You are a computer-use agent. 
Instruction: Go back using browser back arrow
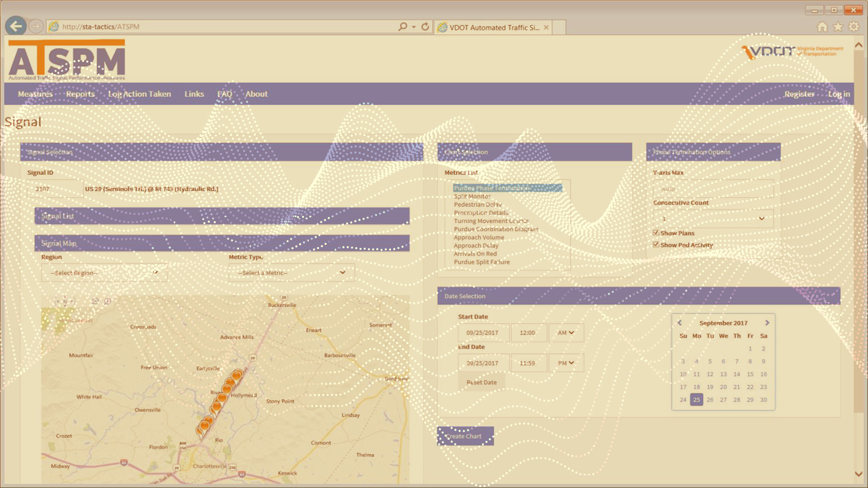pyautogui.click(x=16, y=26)
